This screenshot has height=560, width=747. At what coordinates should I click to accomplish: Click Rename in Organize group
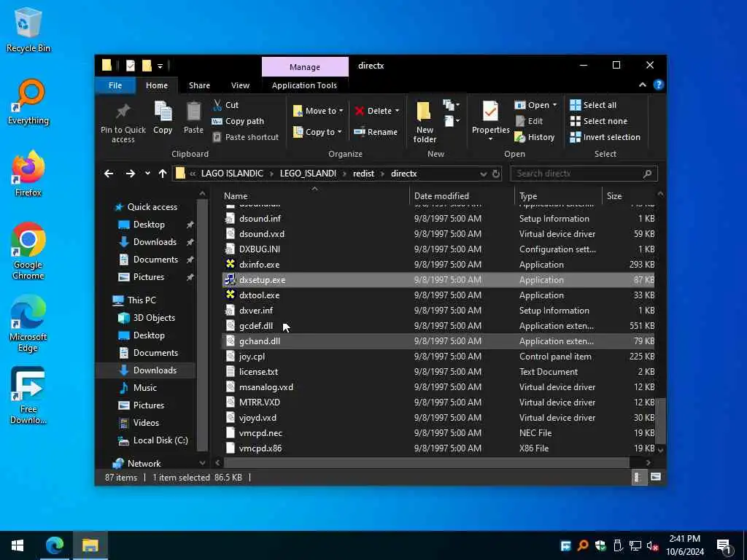376,132
